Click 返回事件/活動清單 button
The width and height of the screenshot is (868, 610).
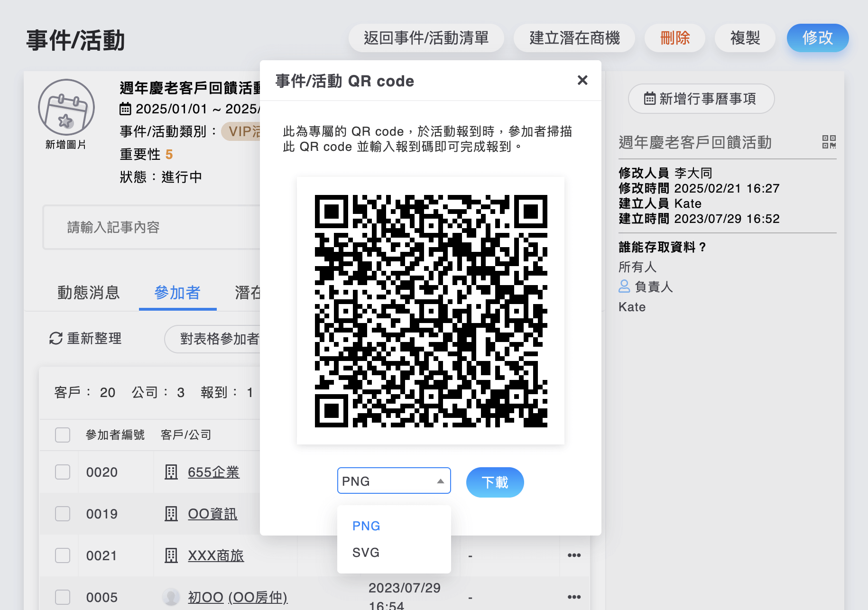(x=426, y=38)
